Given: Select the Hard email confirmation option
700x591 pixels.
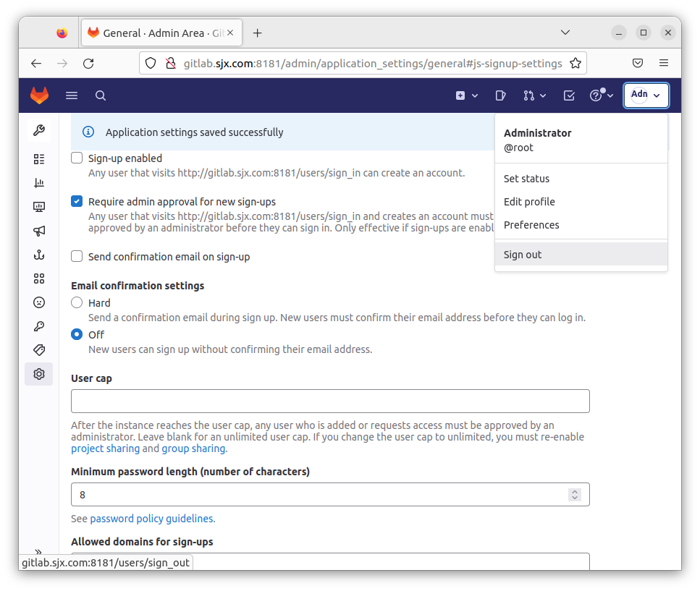Looking at the screenshot, I should pyautogui.click(x=77, y=303).
